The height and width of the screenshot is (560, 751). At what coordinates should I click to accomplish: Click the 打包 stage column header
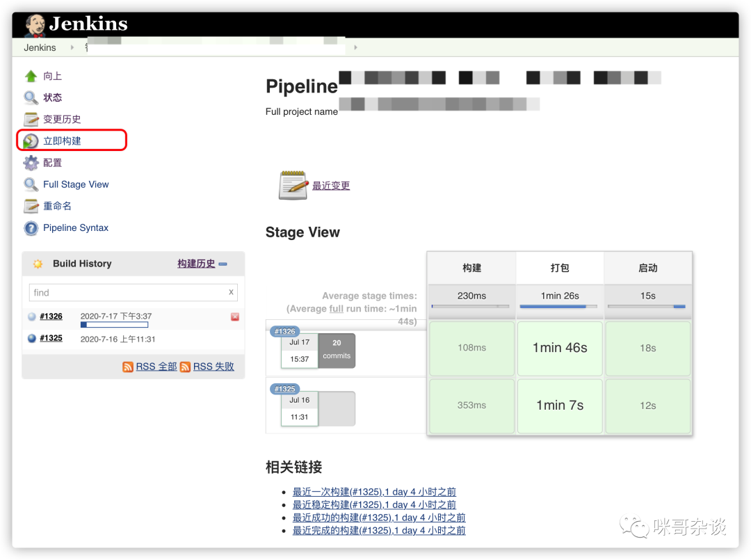click(x=560, y=268)
